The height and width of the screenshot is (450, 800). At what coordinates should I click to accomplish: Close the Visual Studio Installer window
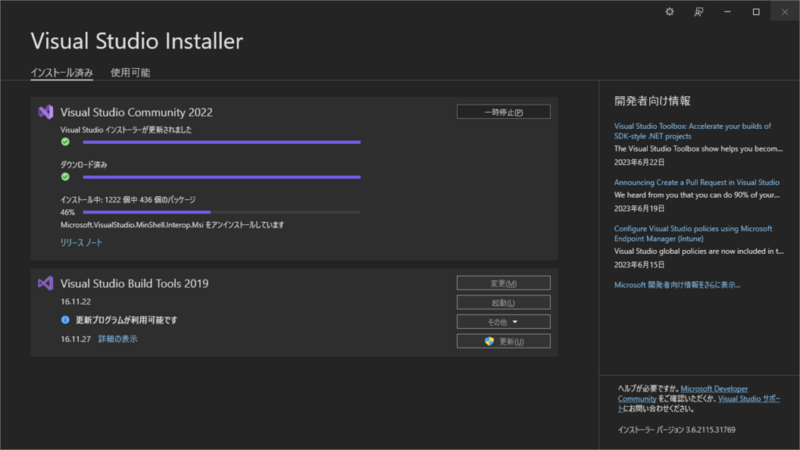click(x=785, y=12)
